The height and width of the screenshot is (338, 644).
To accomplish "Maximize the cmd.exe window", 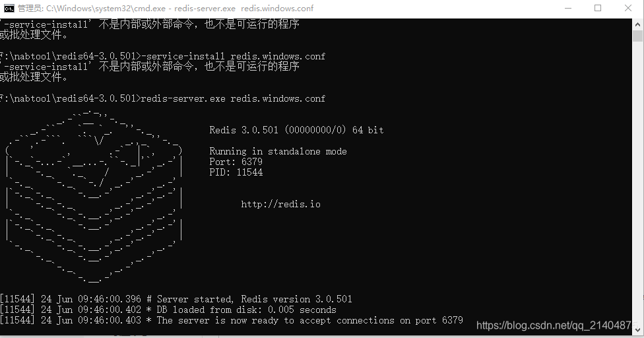I will 598,8.
